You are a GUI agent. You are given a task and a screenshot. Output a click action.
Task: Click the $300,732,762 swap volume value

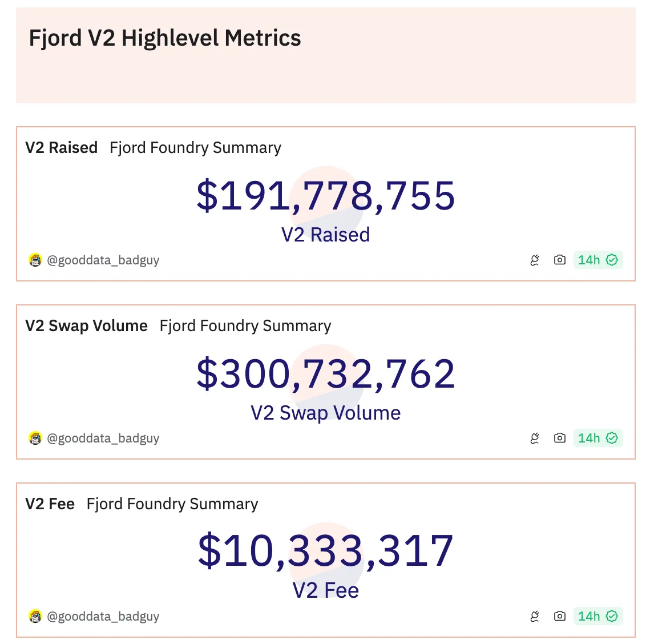pyautogui.click(x=325, y=374)
